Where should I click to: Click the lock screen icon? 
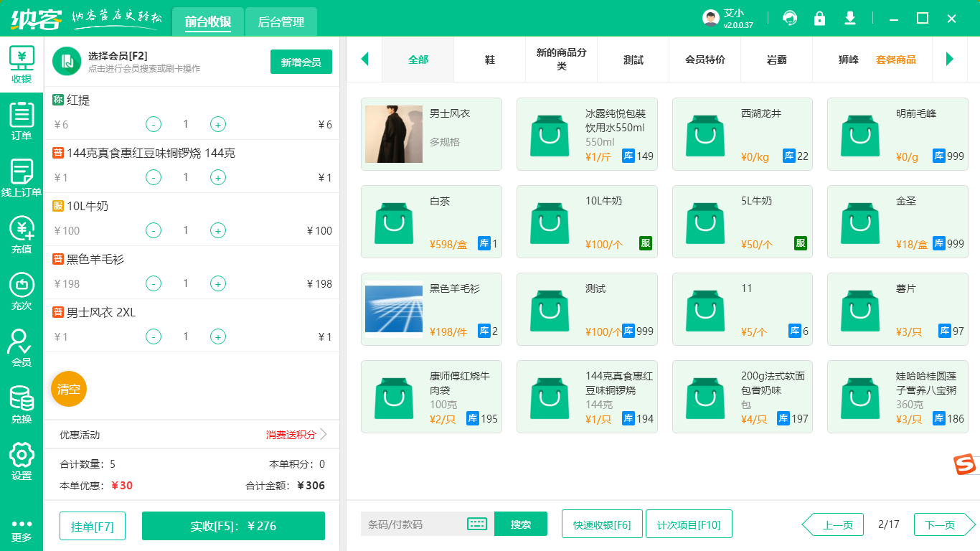(x=819, y=18)
